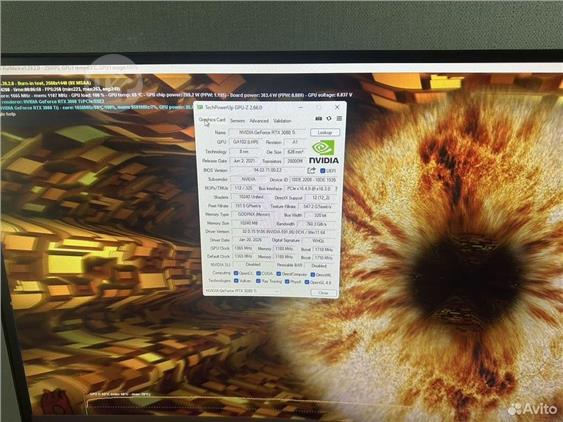This screenshot has height=422, width=563.
Task: Open the GPU selection dropdown at window bottom
Action: pyautogui.click(x=243, y=291)
